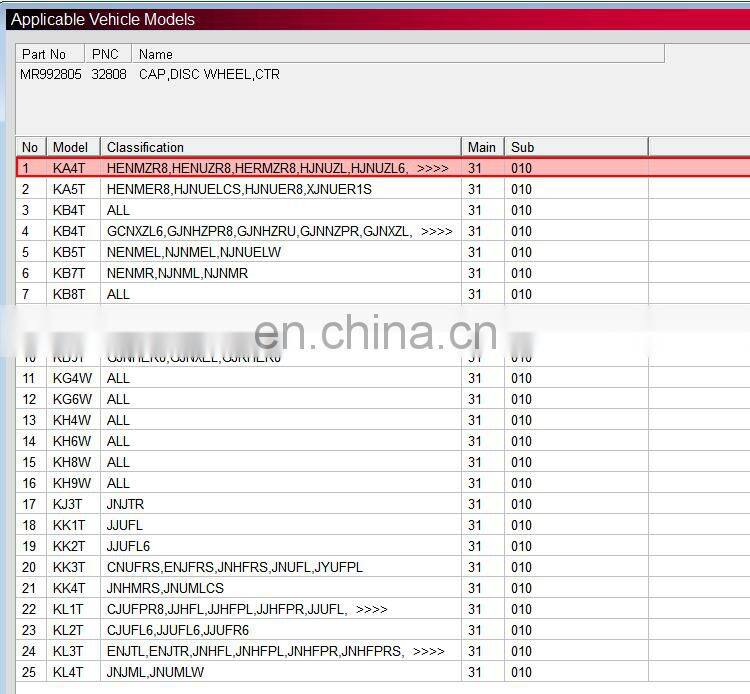The width and height of the screenshot is (750, 694).
Task: Expand the >>>> in row 4 classification
Action: click(x=436, y=231)
